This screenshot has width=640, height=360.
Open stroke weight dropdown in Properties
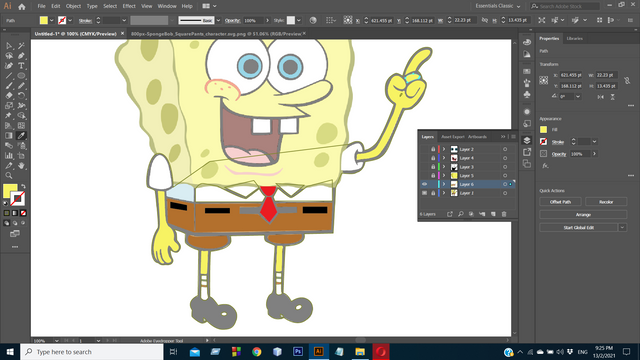594,142
